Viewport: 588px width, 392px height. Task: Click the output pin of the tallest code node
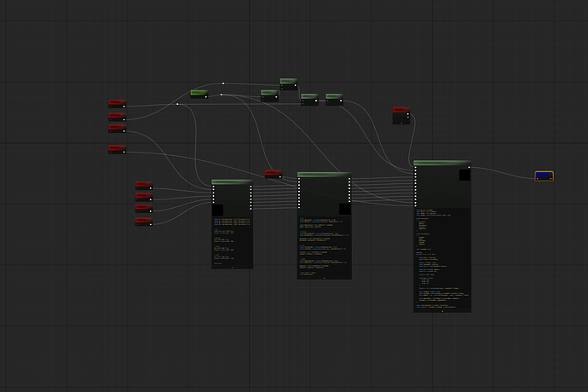click(469, 167)
